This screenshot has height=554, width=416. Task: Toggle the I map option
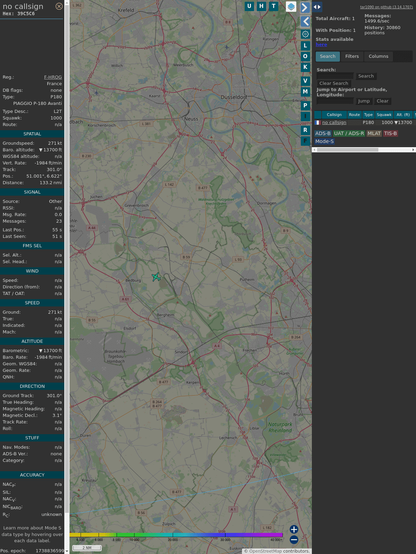(305, 116)
